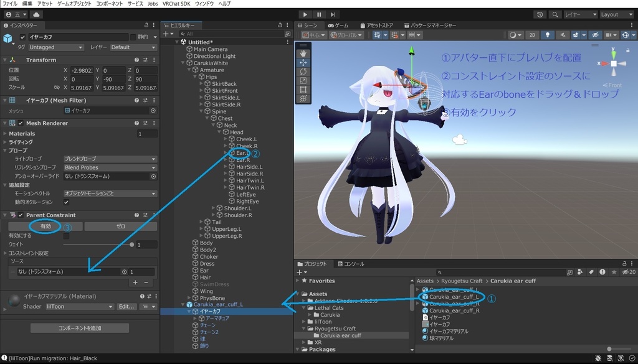Switch to the ゲーム tab
This screenshot has width=638, height=364.
(x=338, y=25)
